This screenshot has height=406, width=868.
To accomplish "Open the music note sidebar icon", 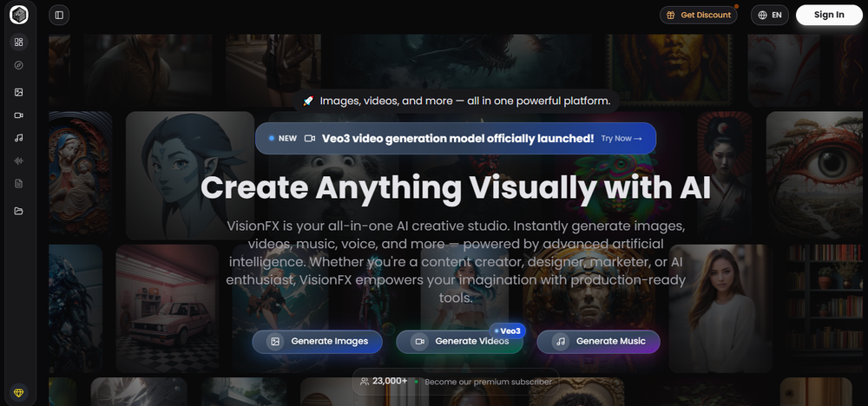I will 19,138.
